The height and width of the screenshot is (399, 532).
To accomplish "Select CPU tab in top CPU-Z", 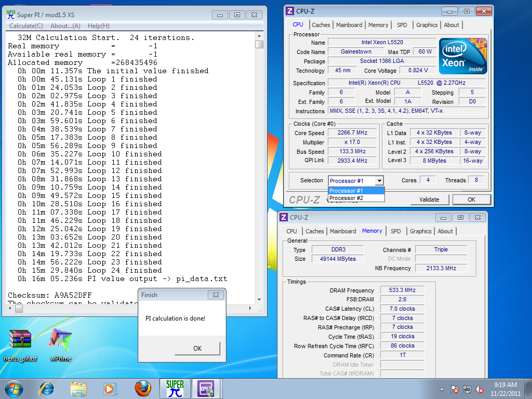I will click(x=298, y=24).
